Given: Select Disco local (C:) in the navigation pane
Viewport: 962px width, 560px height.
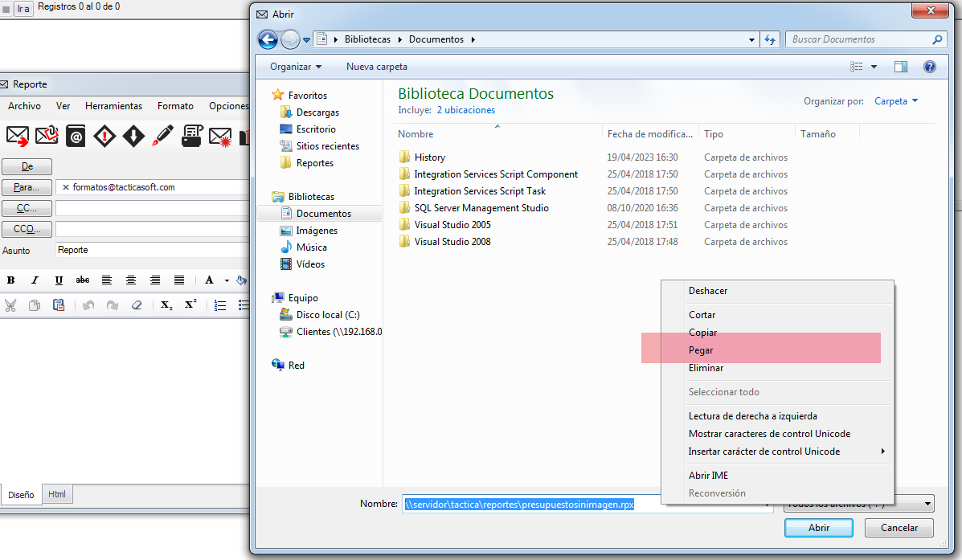Looking at the screenshot, I should (328, 315).
